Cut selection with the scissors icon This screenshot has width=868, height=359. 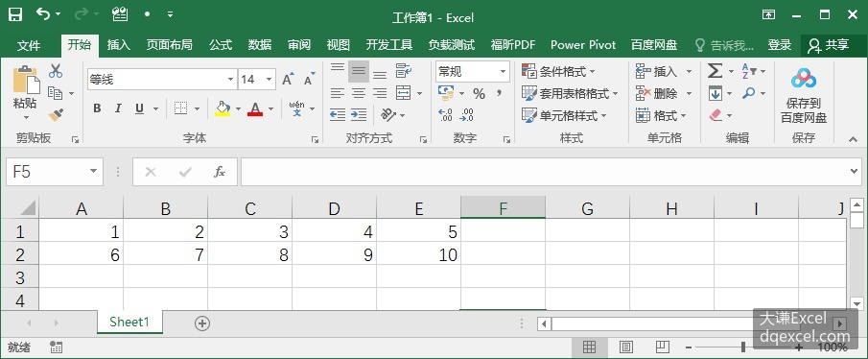point(56,71)
